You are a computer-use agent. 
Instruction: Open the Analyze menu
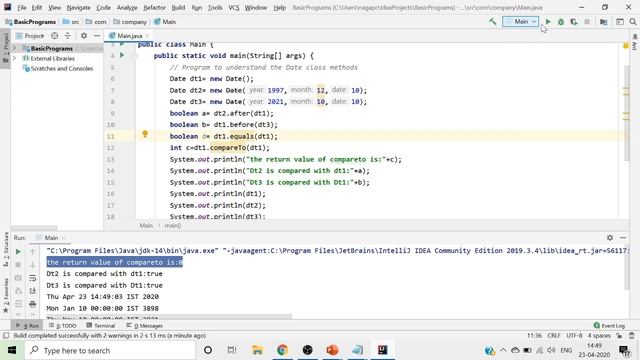coord(127,7)
